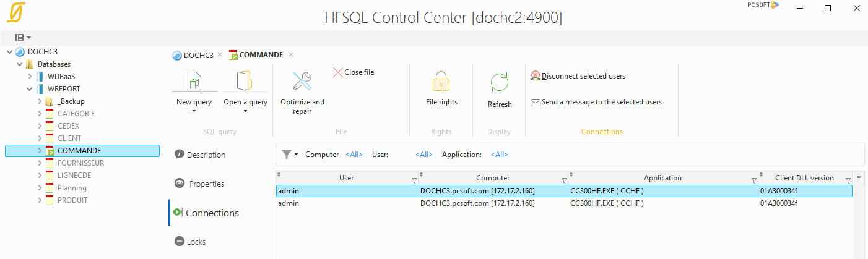
Task: Collapse the WREPORT database node
Action: tap(29, 89)
